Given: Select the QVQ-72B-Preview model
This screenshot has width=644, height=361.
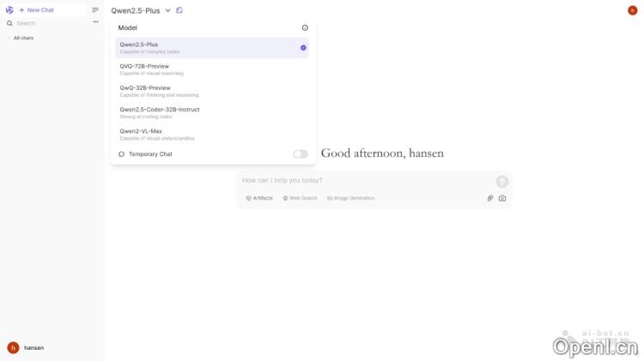Looking at the screenshot, I should point(144,66).
